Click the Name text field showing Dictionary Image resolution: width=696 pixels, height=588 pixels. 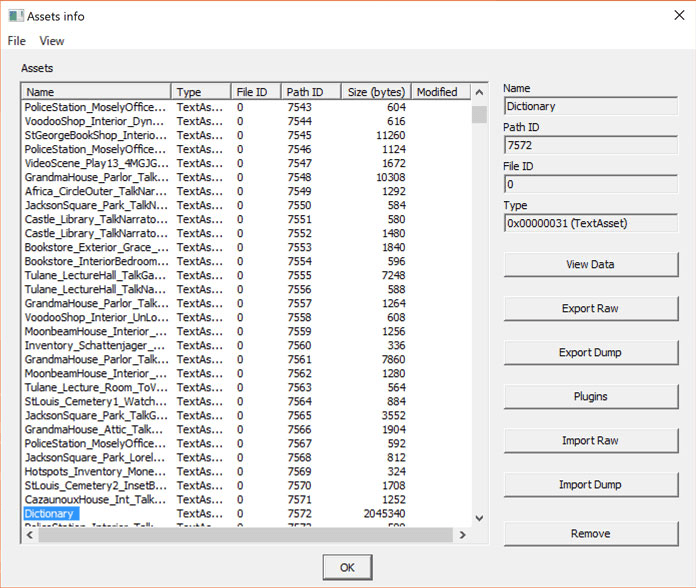click(590, 106)
